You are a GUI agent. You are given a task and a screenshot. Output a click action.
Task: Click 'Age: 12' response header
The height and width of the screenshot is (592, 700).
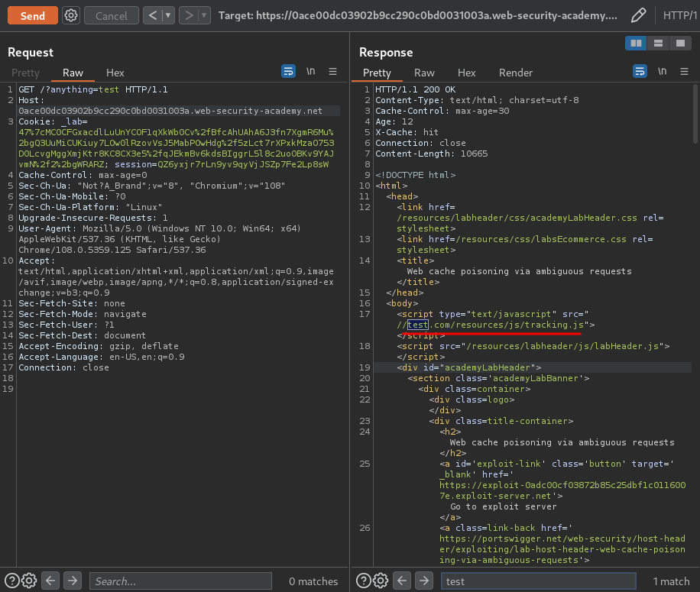(x=394, y=121)
